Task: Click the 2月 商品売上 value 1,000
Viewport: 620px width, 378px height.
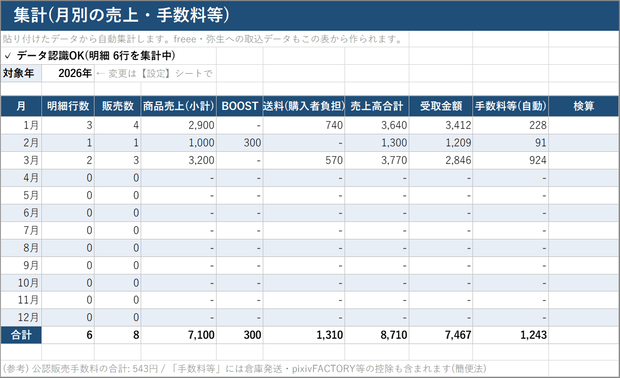Action: [201, 143]
